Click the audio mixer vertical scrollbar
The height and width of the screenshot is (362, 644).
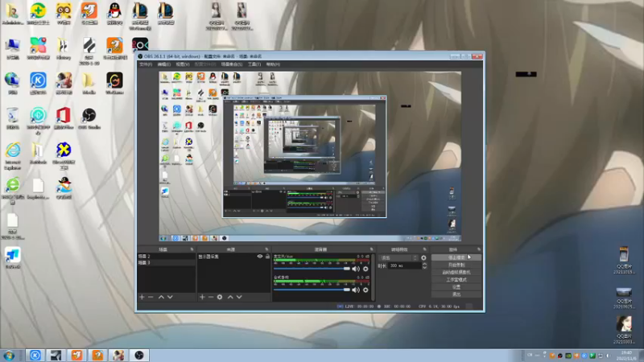373,277
